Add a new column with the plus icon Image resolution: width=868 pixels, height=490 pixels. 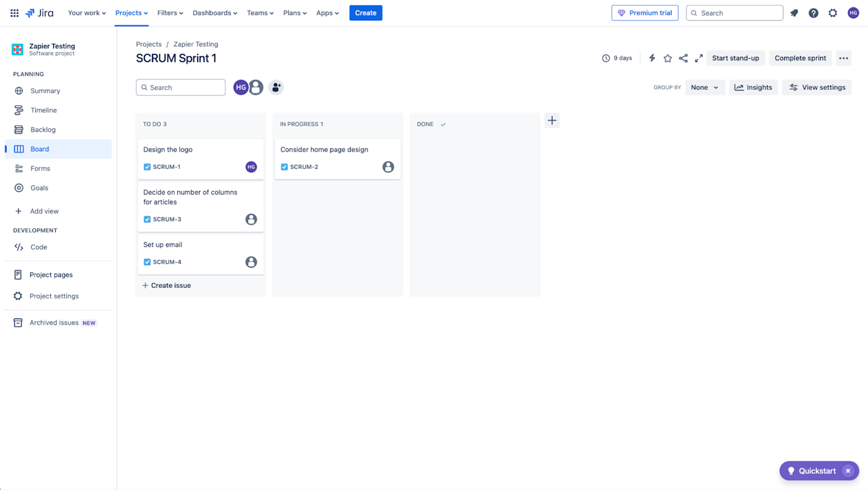point(552,120)
